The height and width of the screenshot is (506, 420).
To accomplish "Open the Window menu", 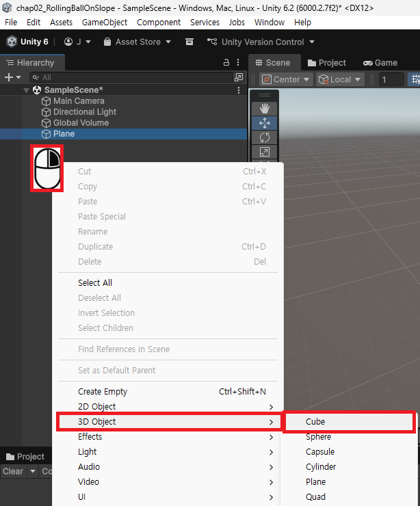I will pyautogui.click(x=270, y=23).
